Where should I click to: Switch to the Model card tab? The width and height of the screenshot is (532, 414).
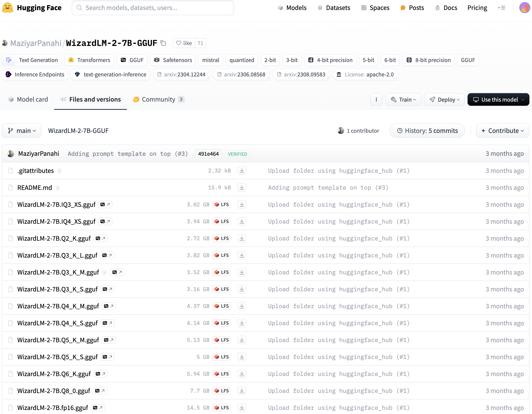(x=28, y=99)
